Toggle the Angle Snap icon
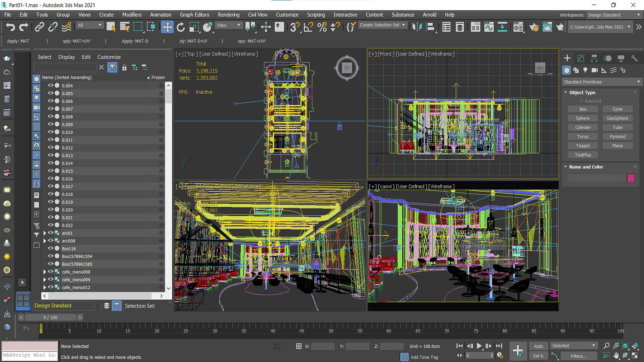The height and width of the screenshot is (362, 644). pos(308,27)
